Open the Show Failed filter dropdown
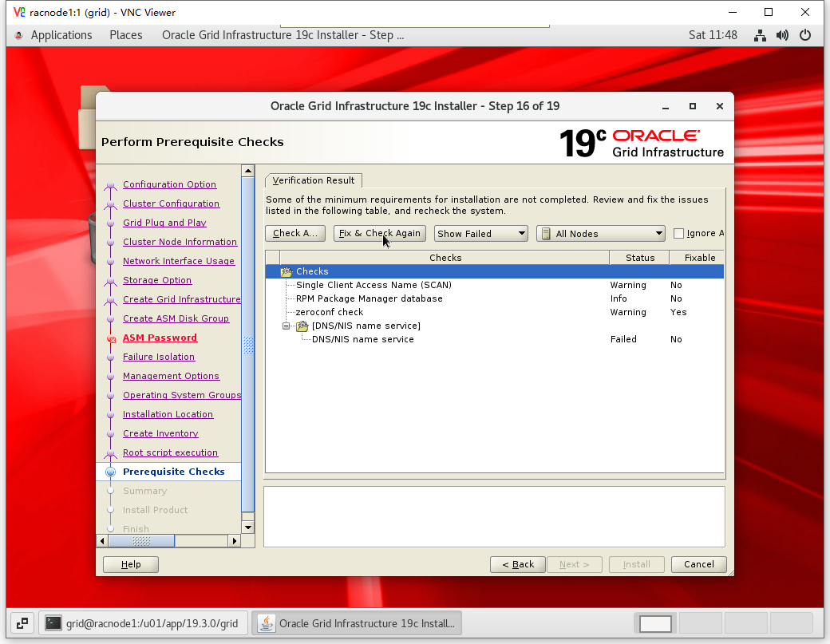830x644 pixels. [x=481, y=234]
